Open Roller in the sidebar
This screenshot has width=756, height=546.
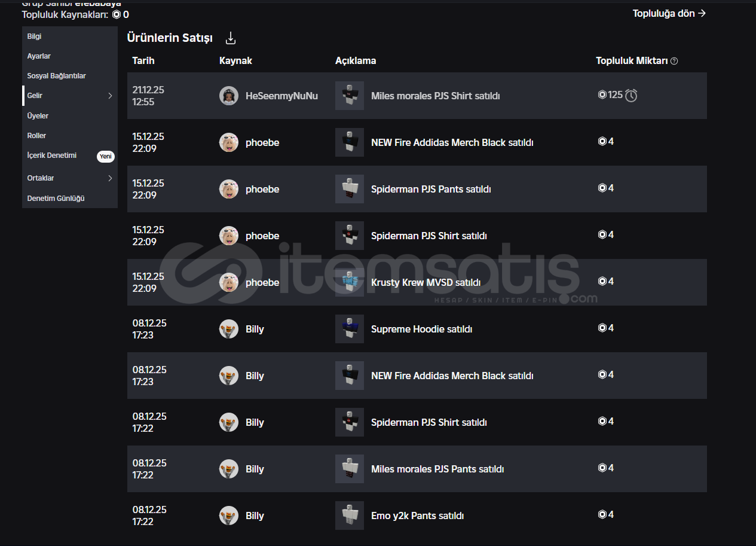pos(36,136)
